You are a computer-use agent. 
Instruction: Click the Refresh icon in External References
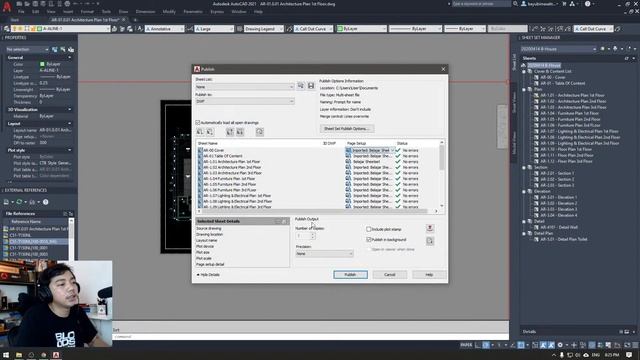19,202
